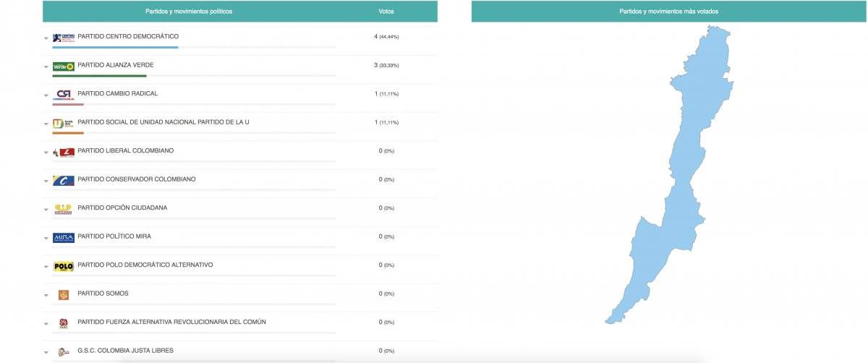
Task: Click Partido de la U orange progress bar
Action: tap(69, 133)
